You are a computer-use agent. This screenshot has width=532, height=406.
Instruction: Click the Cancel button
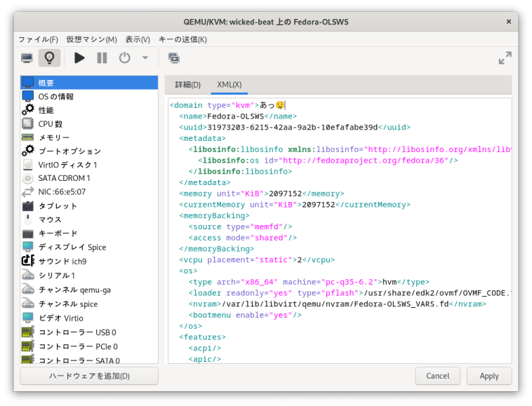[x=437, y=376]
